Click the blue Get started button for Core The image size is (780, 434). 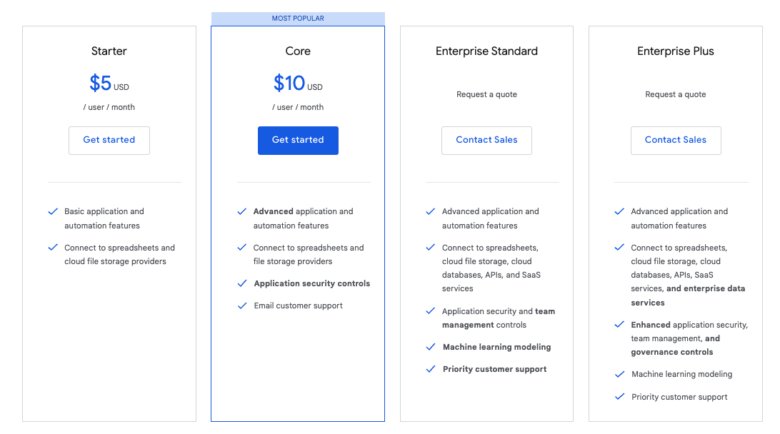pos(298,140)
